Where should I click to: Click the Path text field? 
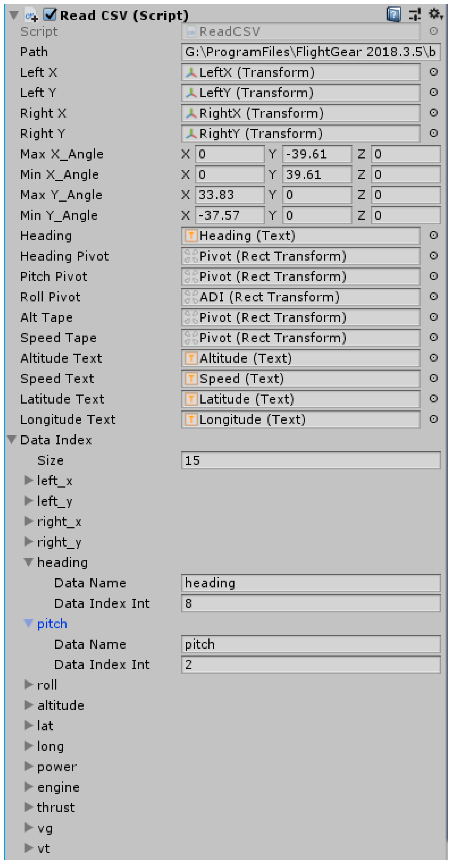[x=310, y=52]
